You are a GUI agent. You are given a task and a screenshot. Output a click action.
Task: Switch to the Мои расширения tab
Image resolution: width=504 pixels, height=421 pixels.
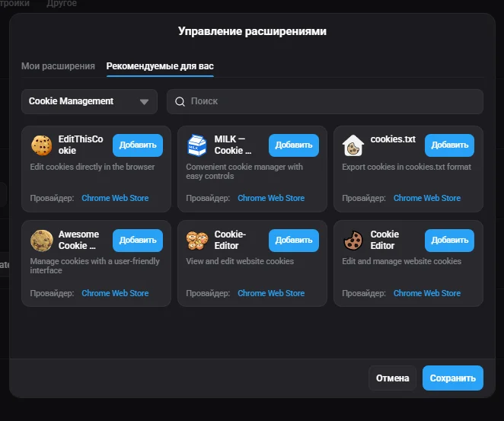[x=58, y=66]
